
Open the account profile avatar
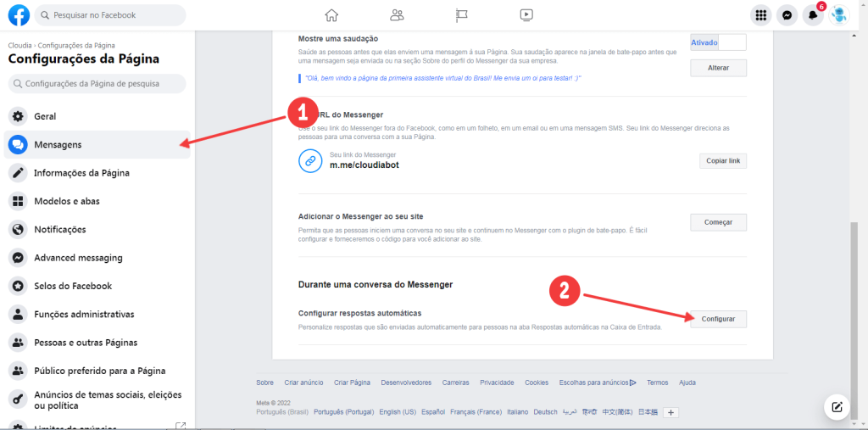(838, 15)
